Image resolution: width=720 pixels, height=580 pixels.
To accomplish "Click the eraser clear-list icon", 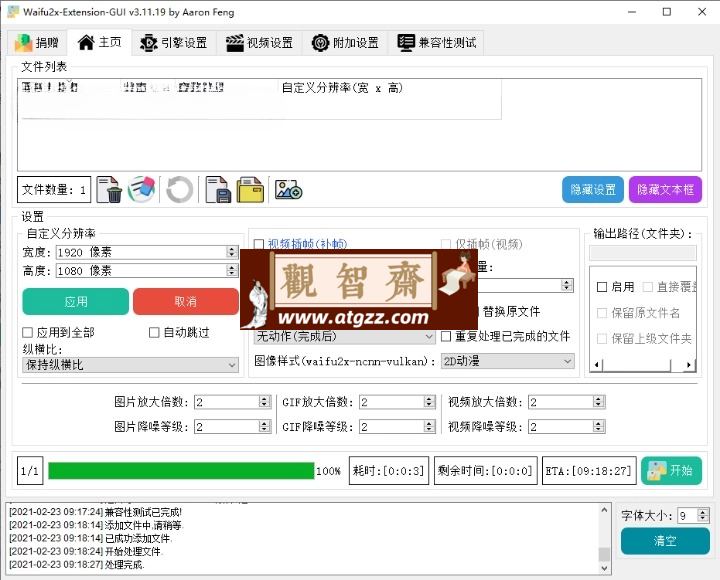I will (141, 189).
